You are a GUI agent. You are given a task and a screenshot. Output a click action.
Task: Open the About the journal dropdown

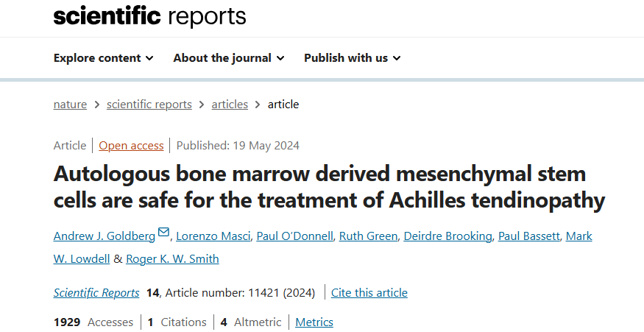pos(228,58)
